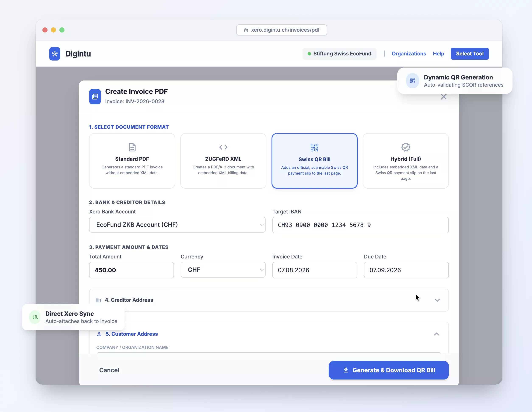
Task: Click the 2. BANK & CREDITOR DETAILS heading
Action: coord(127,202)
